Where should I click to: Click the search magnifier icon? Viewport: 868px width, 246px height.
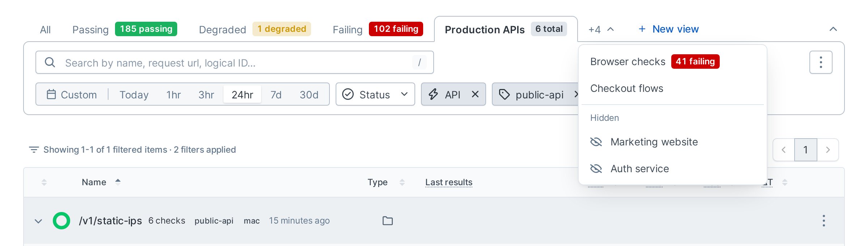(x=50, y=62)
